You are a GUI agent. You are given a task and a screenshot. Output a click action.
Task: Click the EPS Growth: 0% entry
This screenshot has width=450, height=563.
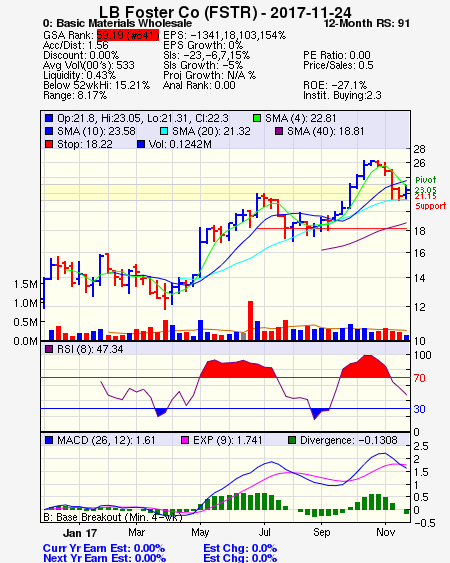click(203, 45)
